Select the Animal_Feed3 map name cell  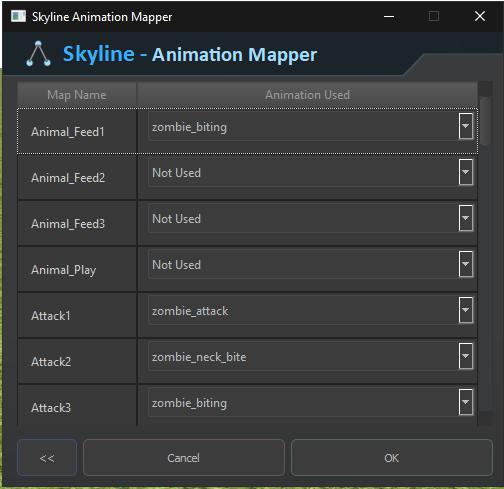(x=77, y=223)
